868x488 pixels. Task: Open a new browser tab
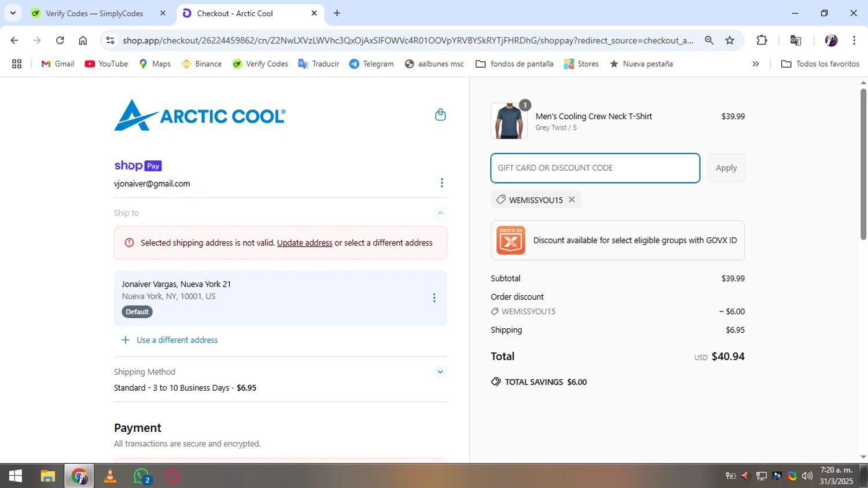click(337, 13)
